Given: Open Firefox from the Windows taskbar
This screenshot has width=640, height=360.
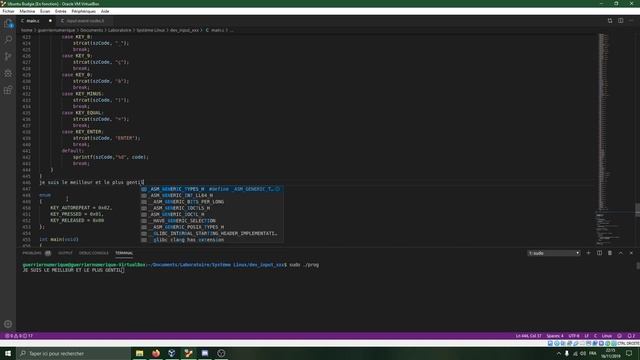Looking at the screenshot, I should click(156, 353).
